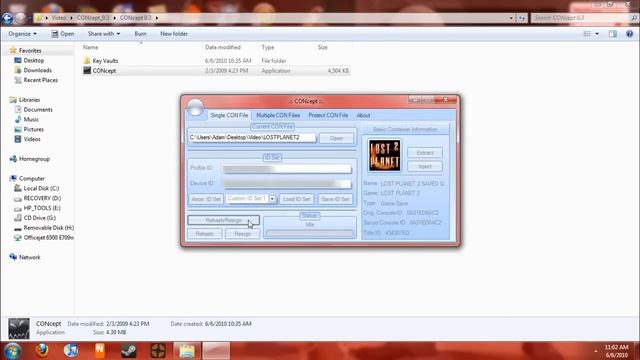Open iTunes from the taskbar
Image resolution: width=640 pixels, height=360 pixels.
(71, 351)
